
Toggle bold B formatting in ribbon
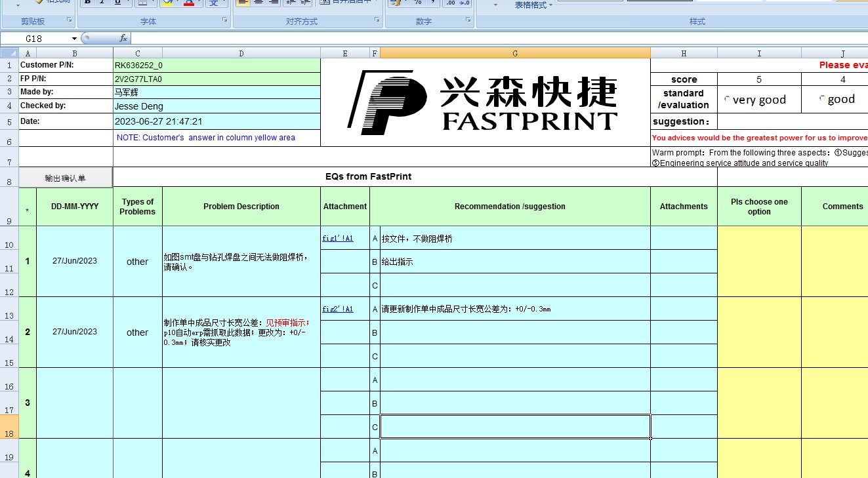pos(86,3)
